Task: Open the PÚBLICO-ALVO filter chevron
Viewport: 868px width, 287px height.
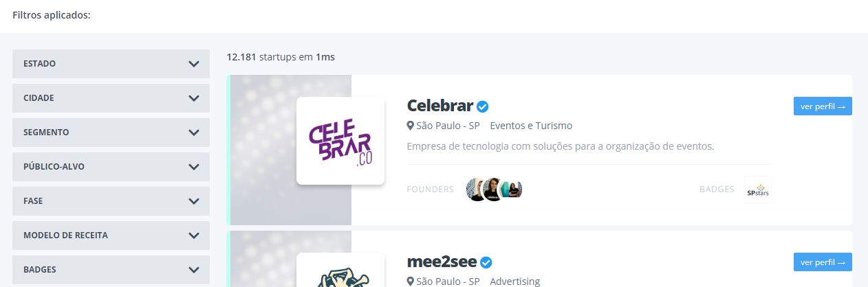Action: (x=194, y=167)
